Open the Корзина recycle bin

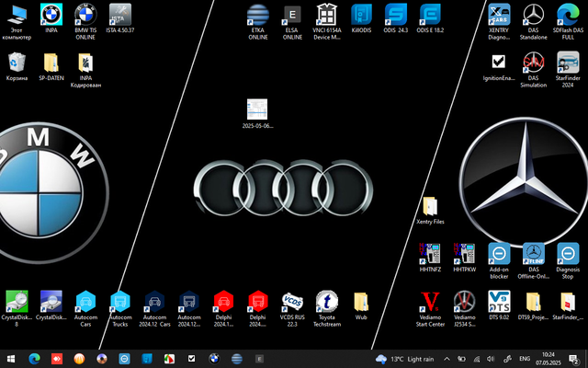click(x=17, y=67)
